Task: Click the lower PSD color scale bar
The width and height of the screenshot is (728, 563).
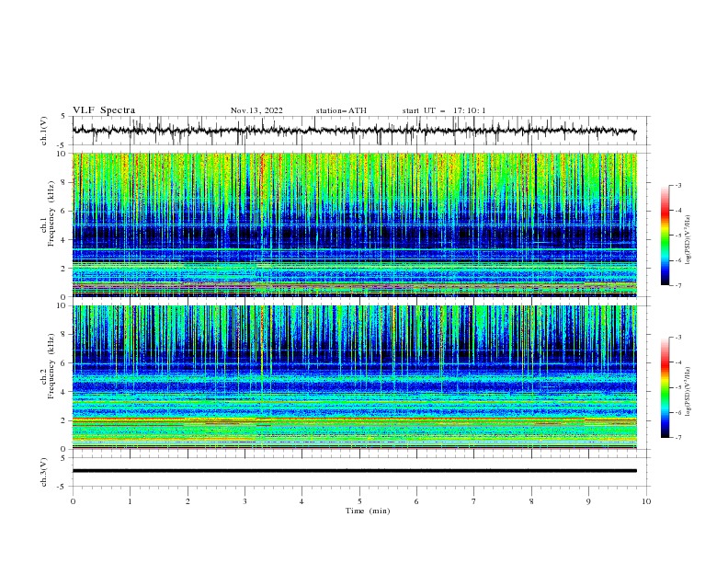Action: [665, 387]
